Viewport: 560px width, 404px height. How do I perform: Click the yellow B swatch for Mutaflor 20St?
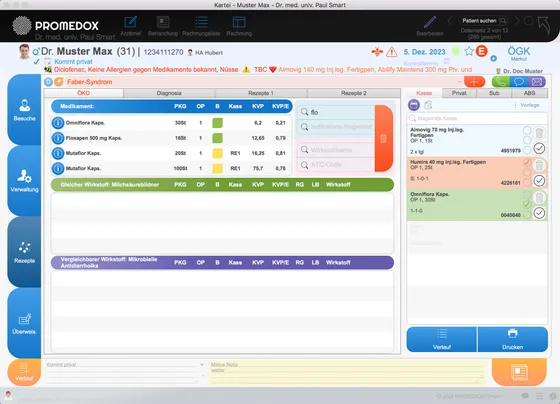click(x=218, y=153)
